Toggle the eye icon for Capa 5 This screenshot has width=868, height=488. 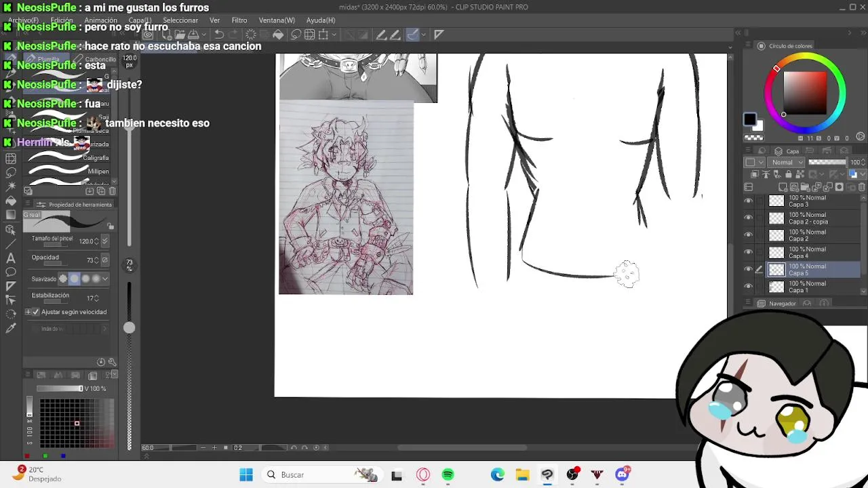point(749,270)
